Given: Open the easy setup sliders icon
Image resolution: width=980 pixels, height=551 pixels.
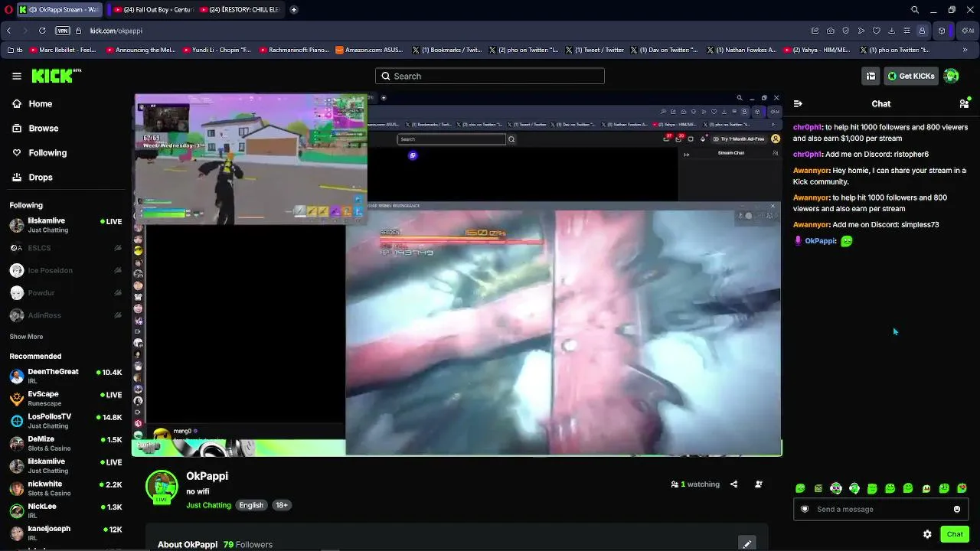Looking at the screenshot, I should (907, 31).
